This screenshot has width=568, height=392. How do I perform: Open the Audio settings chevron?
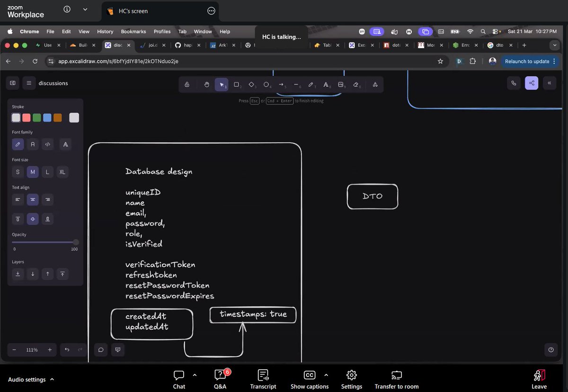(x=52, y=379)
